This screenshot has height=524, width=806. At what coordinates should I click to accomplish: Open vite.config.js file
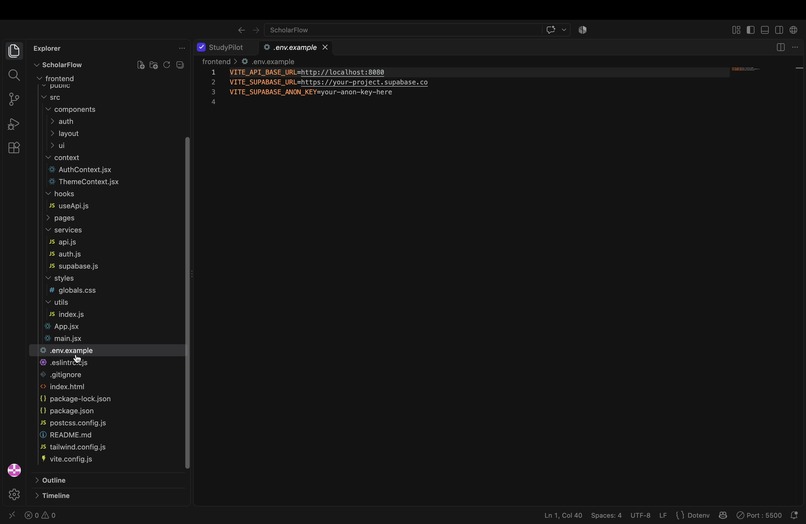(x=71, y=459)
